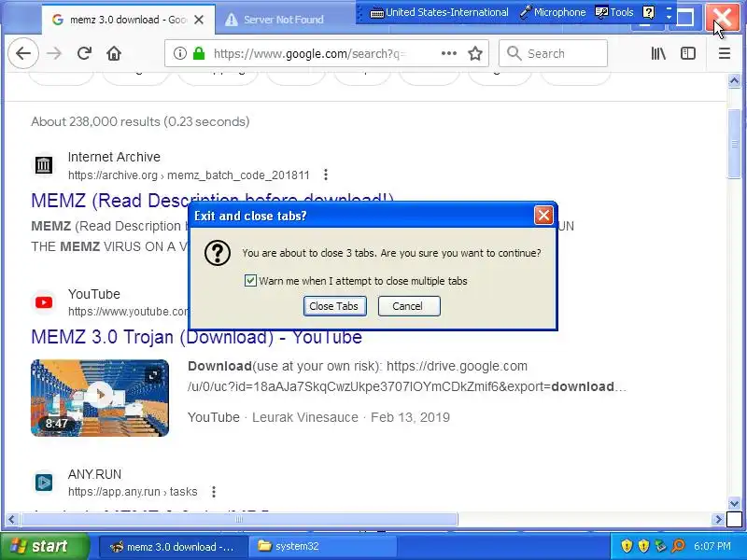Viewport: 747px width, 560px height.
Task: Click the language bar help question icon
Action: [x=648, y=12]
